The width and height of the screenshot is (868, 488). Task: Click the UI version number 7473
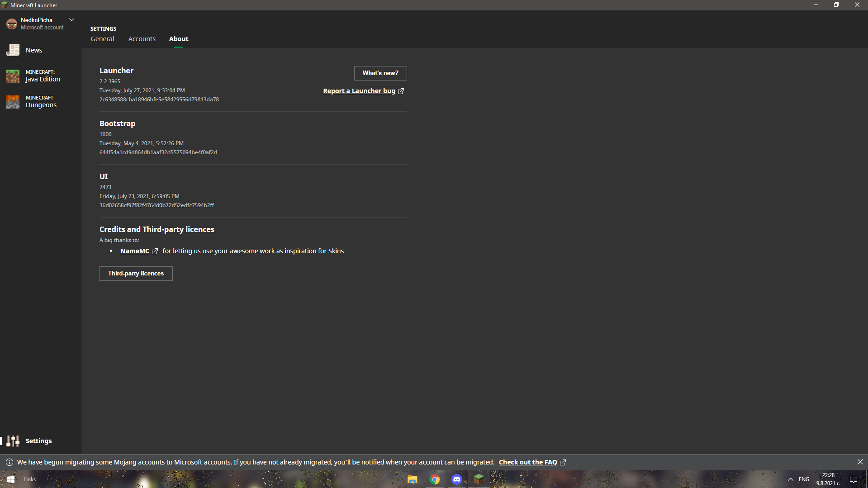(105, 187)
